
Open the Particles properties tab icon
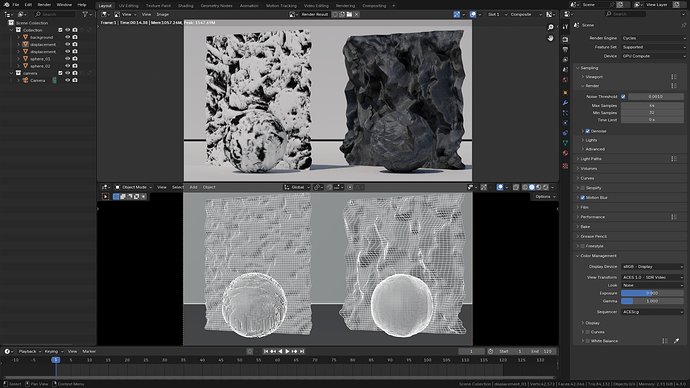click(x=565, y=113)
